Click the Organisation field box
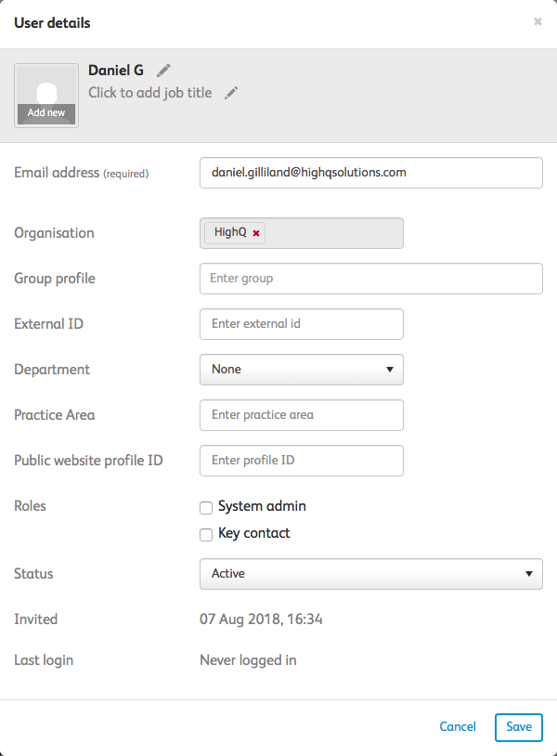This screenshot has height=756, width=557. point(334,233)
